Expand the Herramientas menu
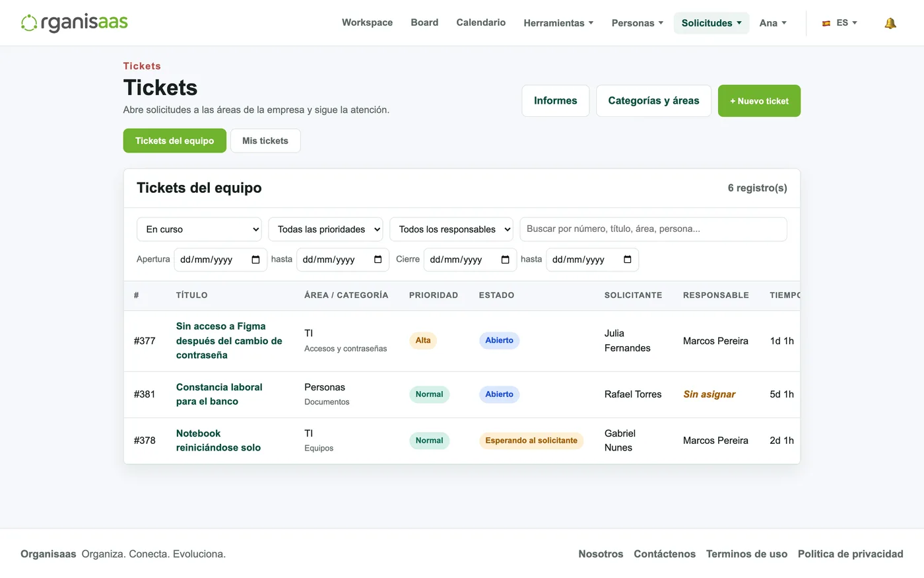924x578 pixels. pos(558,23)
